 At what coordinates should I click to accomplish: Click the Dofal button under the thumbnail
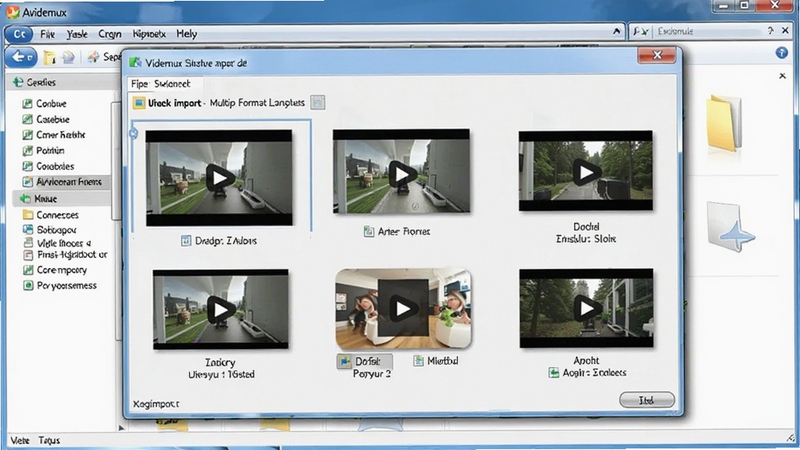pos(365,361)
